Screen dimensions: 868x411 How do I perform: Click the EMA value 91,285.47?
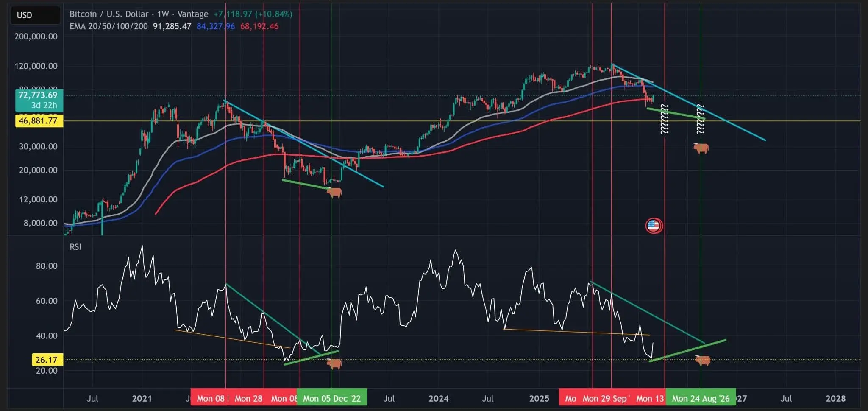tap(172, 26)
